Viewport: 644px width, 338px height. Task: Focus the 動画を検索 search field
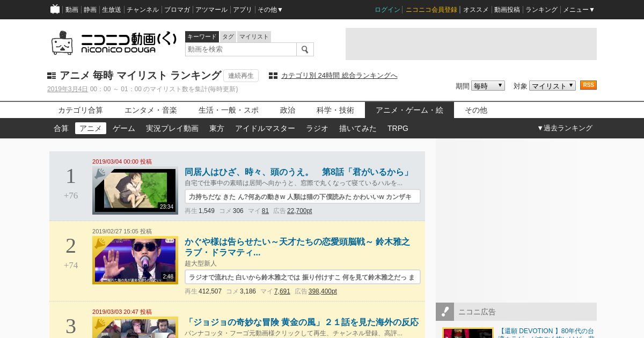point(241,49)
